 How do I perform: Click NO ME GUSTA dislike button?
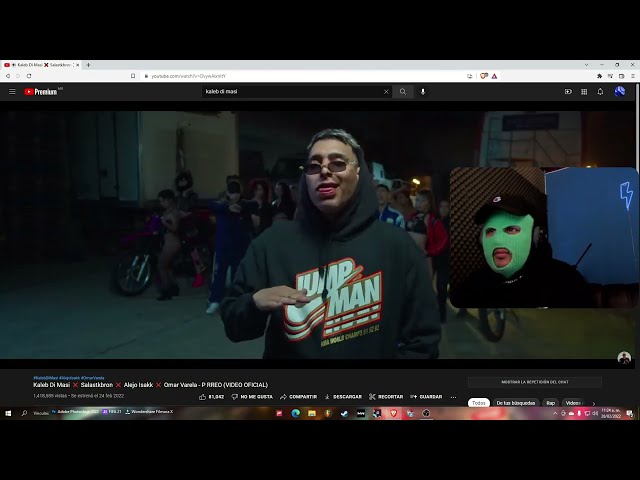[x=252, y=397]
